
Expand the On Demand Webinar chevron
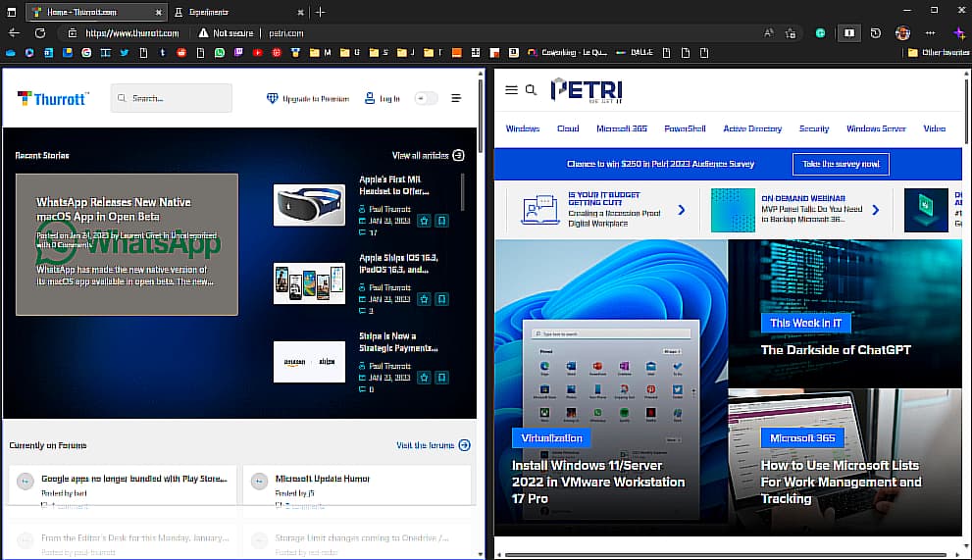pyautogui.click(x=875, y=210)
